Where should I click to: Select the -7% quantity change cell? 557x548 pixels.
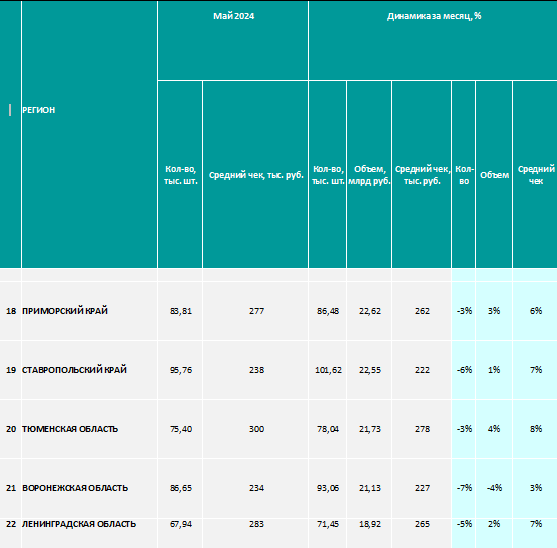click(464, 488)
